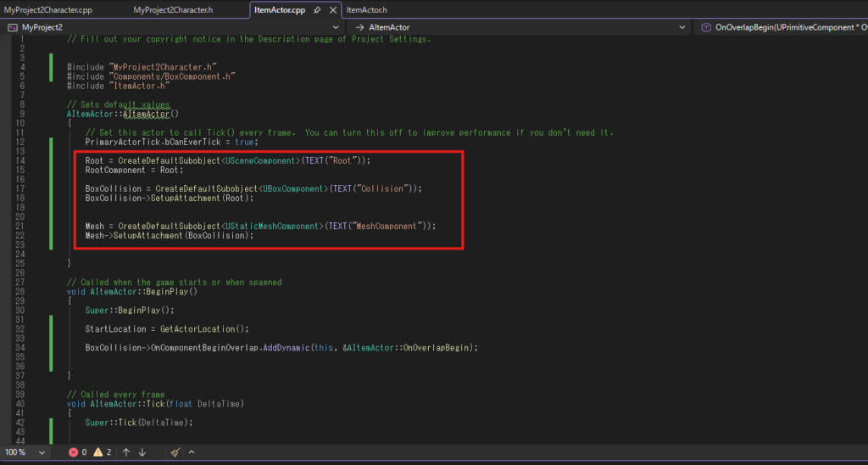Expand the MyProject2 project scope dropdown
The image size is (868, 465).
pos(338,27)
